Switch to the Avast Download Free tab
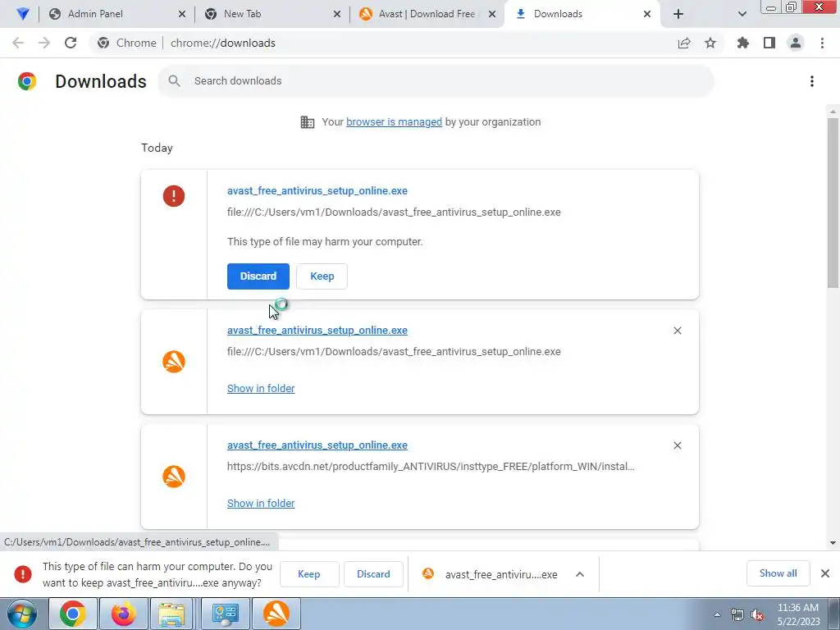The image size is (840, 630). [x=427, y=14]
